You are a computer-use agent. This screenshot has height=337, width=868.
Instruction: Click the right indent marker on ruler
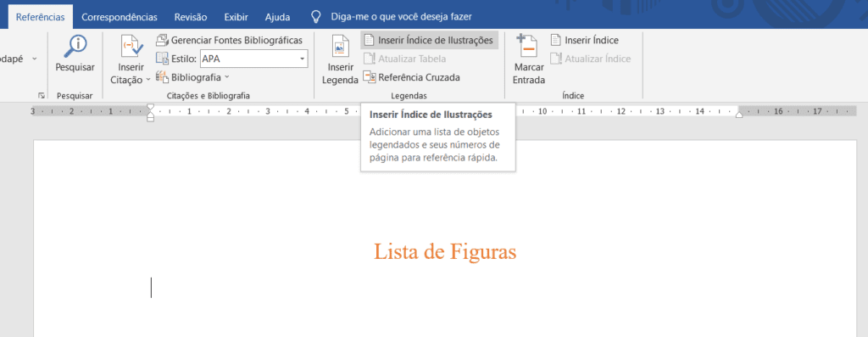(x=738, y=115)
